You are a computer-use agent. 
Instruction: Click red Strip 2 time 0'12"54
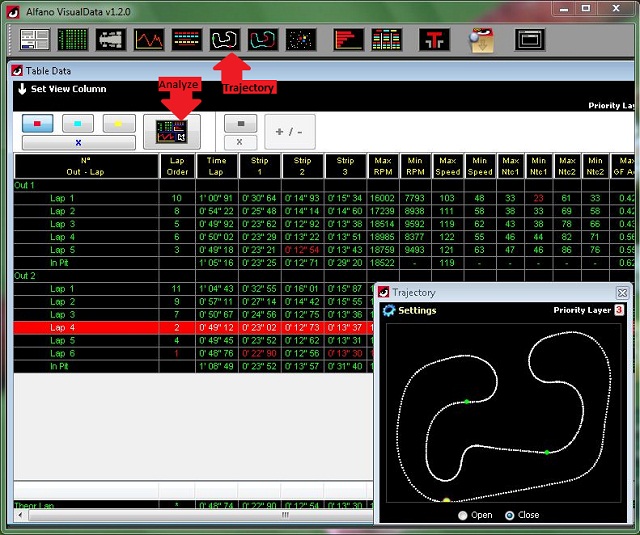[x=302, y=250]
